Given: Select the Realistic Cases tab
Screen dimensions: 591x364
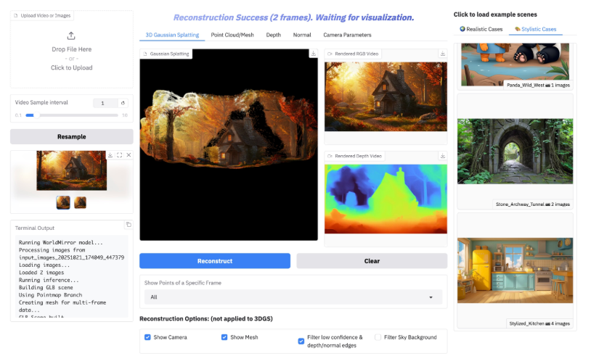Looking at the screenshot, I should pos(481,29).
